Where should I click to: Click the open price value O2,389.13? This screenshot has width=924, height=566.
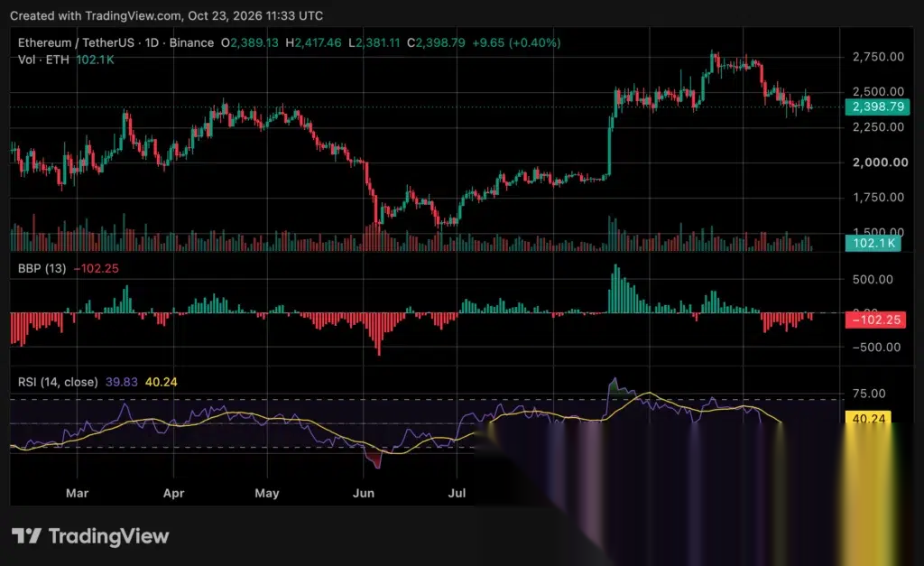point(249,43)
